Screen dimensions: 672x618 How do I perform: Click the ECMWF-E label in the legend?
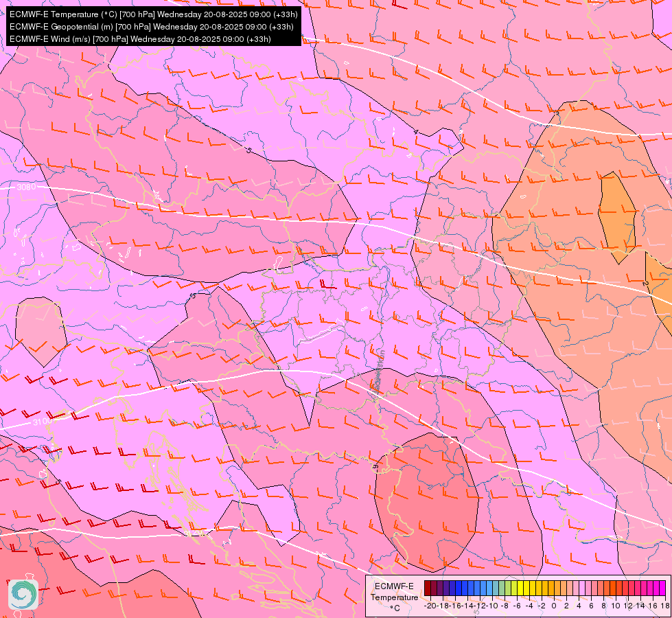pyautogui.click(x=394, y=586)
